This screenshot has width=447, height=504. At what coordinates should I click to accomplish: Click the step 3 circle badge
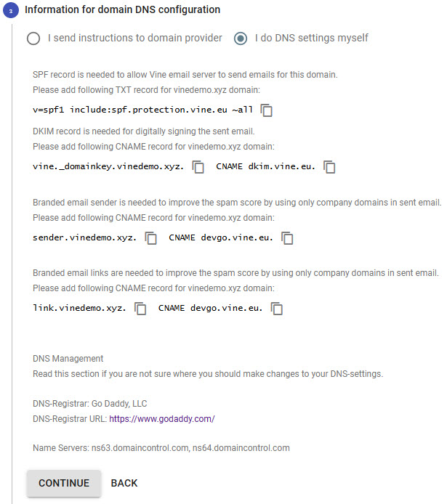coord(11,11)
